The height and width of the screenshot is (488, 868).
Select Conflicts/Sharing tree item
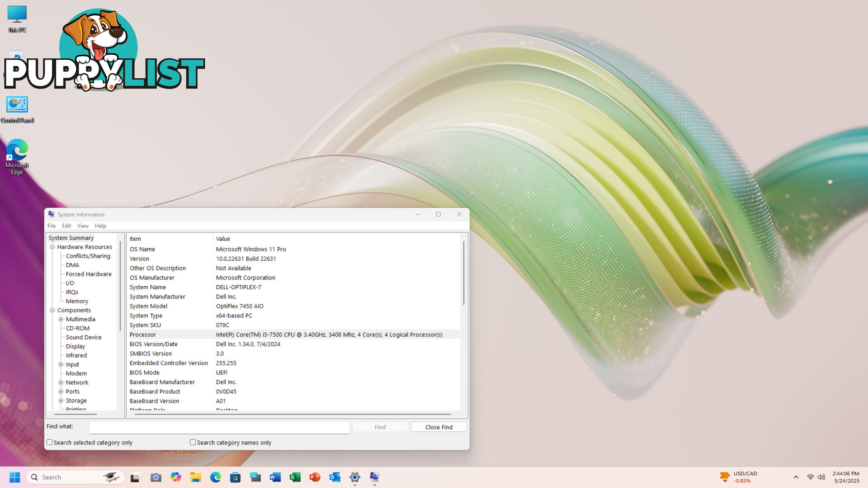click(x=88, y=256)
